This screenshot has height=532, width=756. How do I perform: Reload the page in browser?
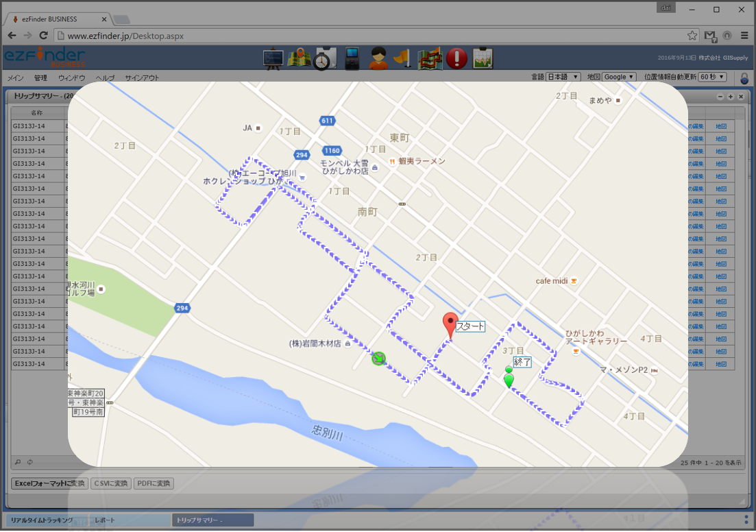pyautogui.click(x=43, y=36)
